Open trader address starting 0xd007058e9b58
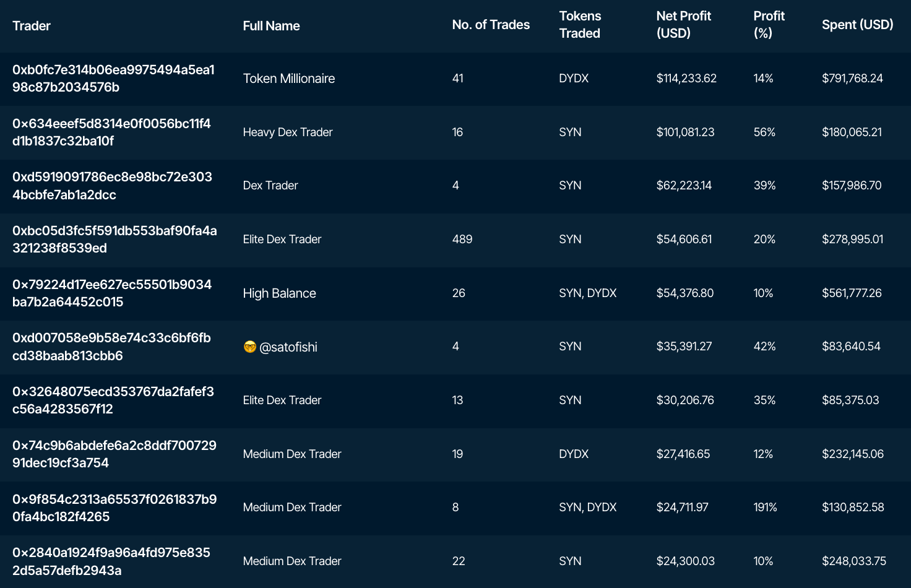Screen dimensions: 911x588 pyautogui.click(x=111, y=347)
